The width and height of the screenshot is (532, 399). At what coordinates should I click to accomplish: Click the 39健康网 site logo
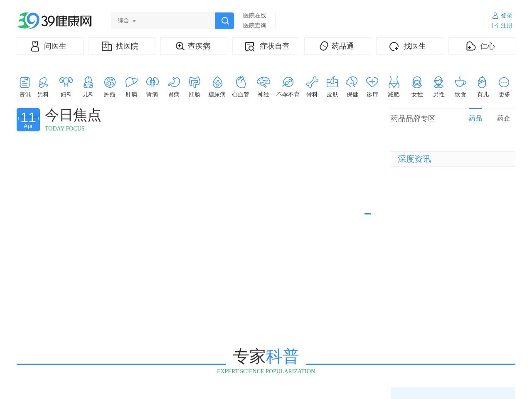point(54,20)
